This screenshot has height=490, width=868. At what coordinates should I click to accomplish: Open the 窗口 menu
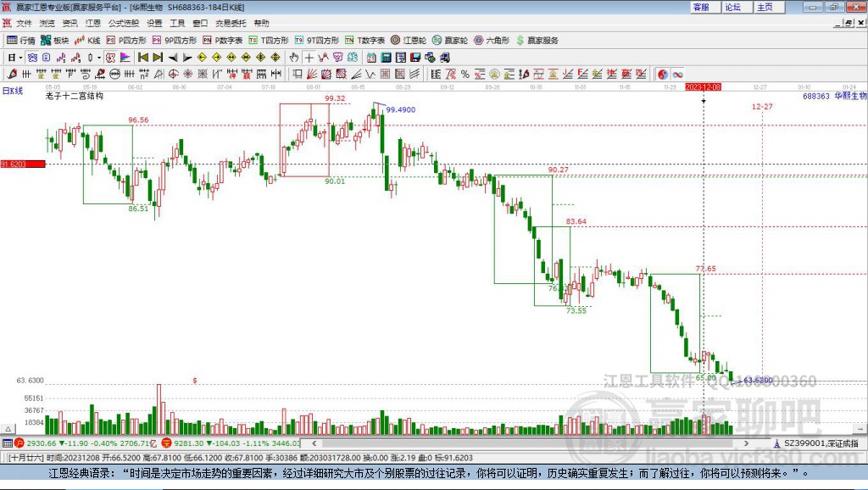(x=200, y=23)
